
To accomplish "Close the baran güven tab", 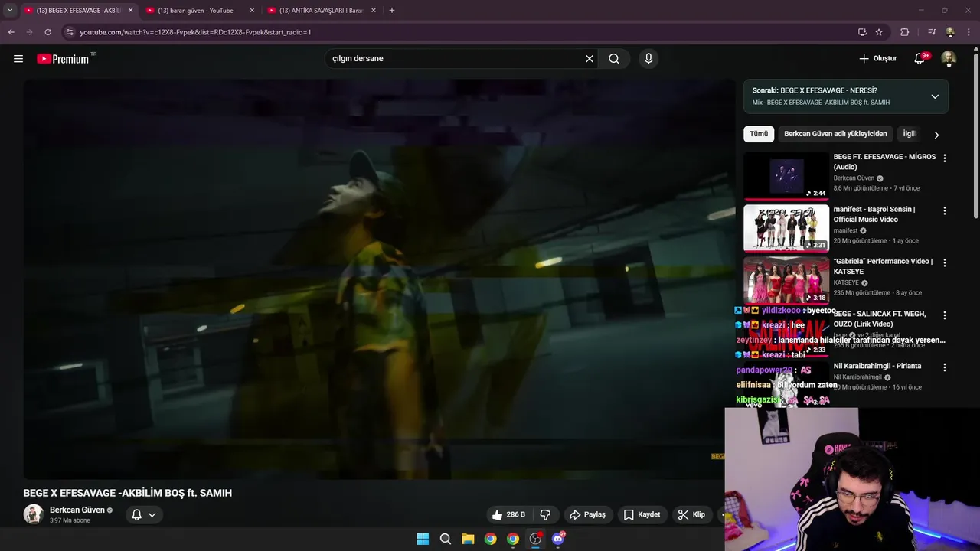I will pos(252,11).
